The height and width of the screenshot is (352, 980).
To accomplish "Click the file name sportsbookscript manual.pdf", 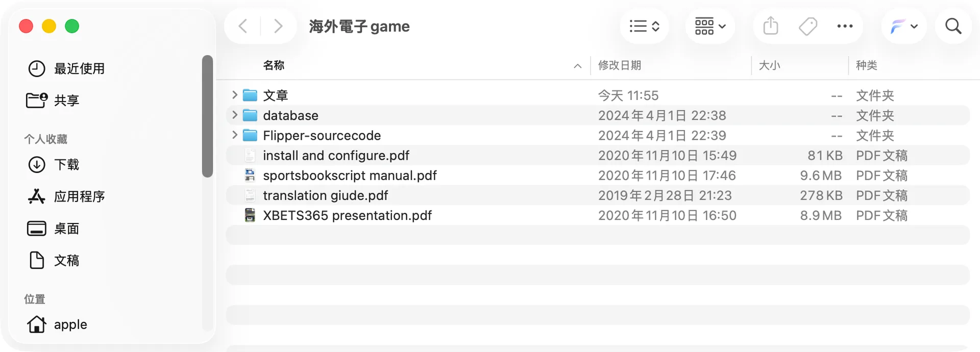I will (350, 175).
